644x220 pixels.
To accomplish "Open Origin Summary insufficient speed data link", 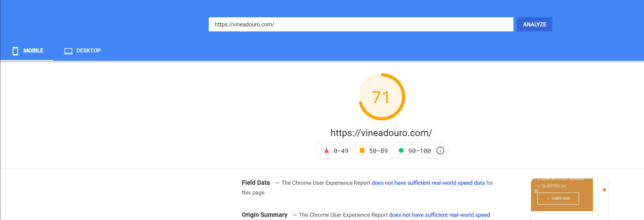I will point(439,215).
